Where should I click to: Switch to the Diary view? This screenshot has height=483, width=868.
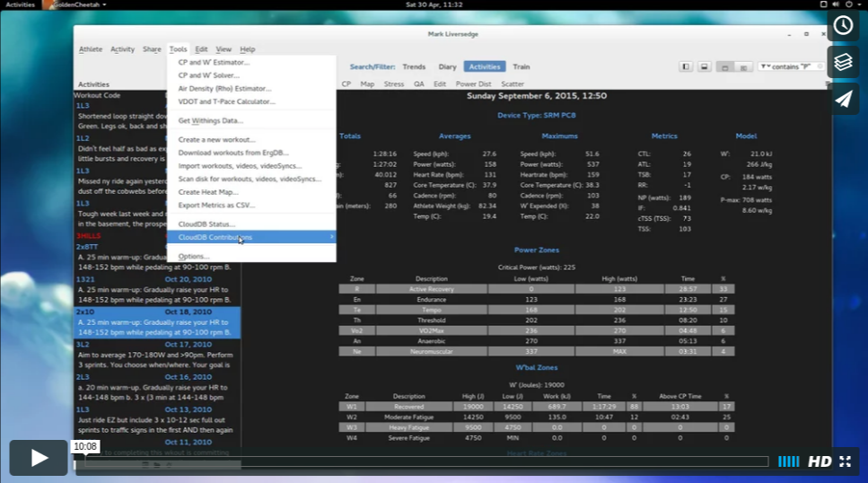447,66
